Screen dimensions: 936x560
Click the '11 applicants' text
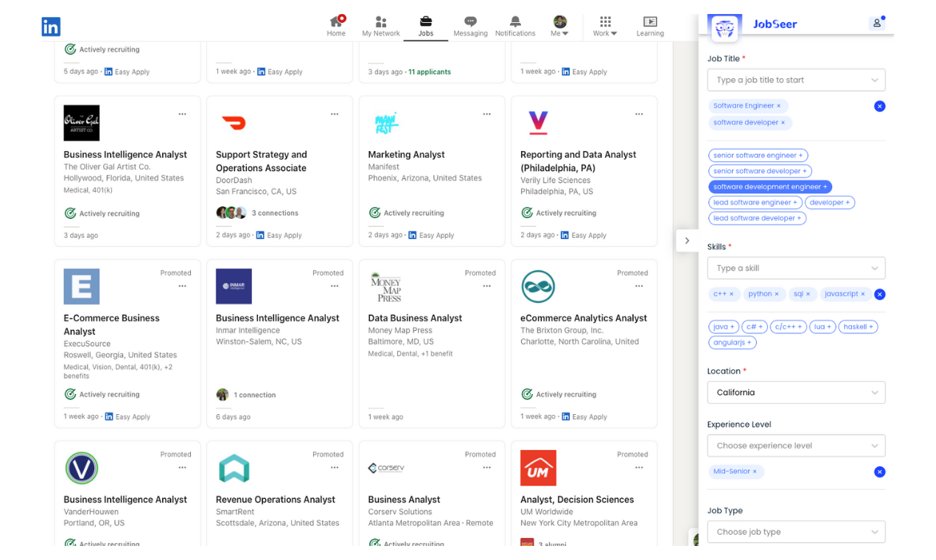430,72
